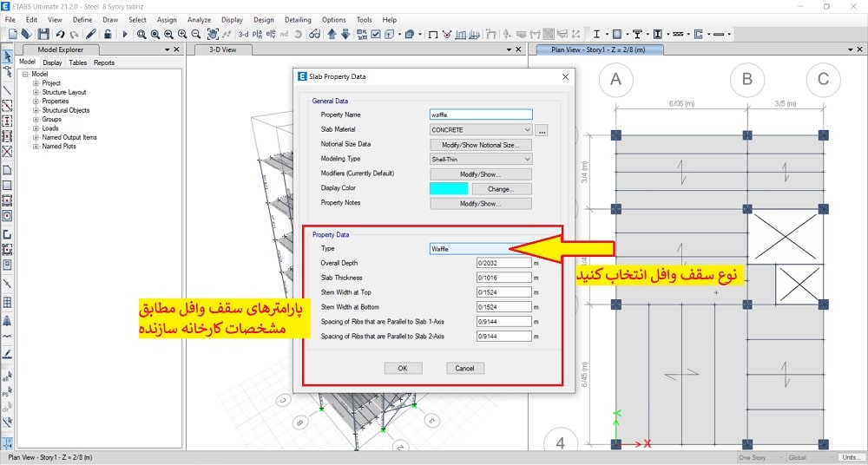The image size is (868, 465).
Task: Click Modify/Show Notional Size button
Action: click(481, 145)
